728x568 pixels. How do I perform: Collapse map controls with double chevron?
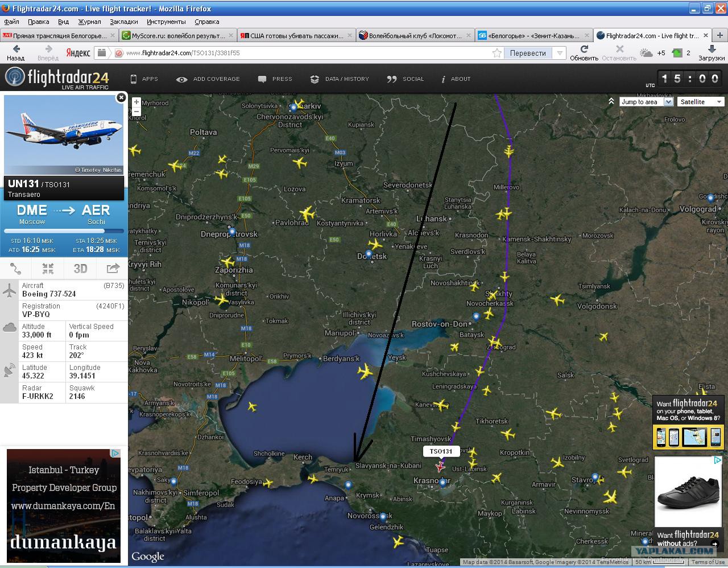[611, 101]
